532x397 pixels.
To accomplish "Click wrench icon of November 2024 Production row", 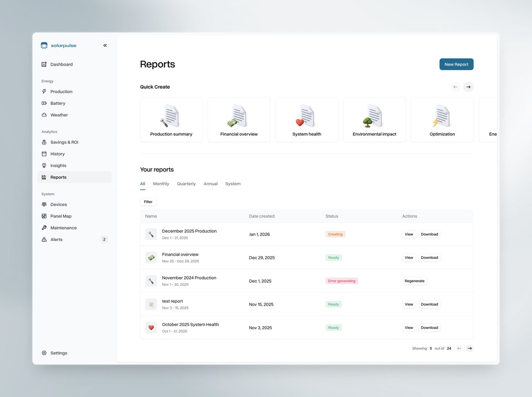I will (151, 281).
